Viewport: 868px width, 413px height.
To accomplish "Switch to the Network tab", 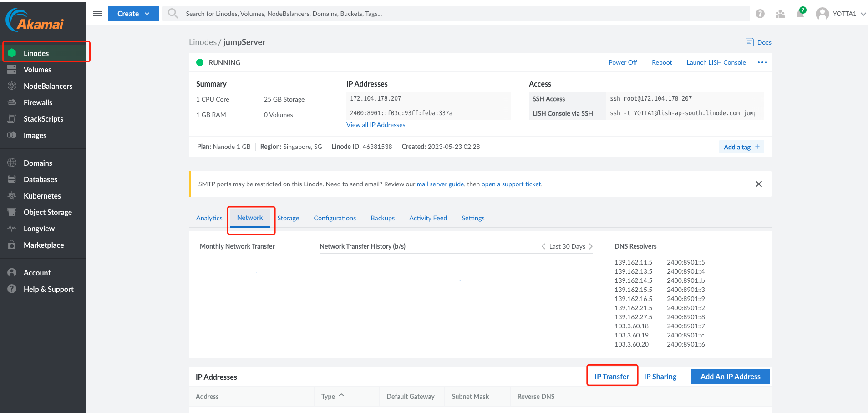I will pos(250,218).
